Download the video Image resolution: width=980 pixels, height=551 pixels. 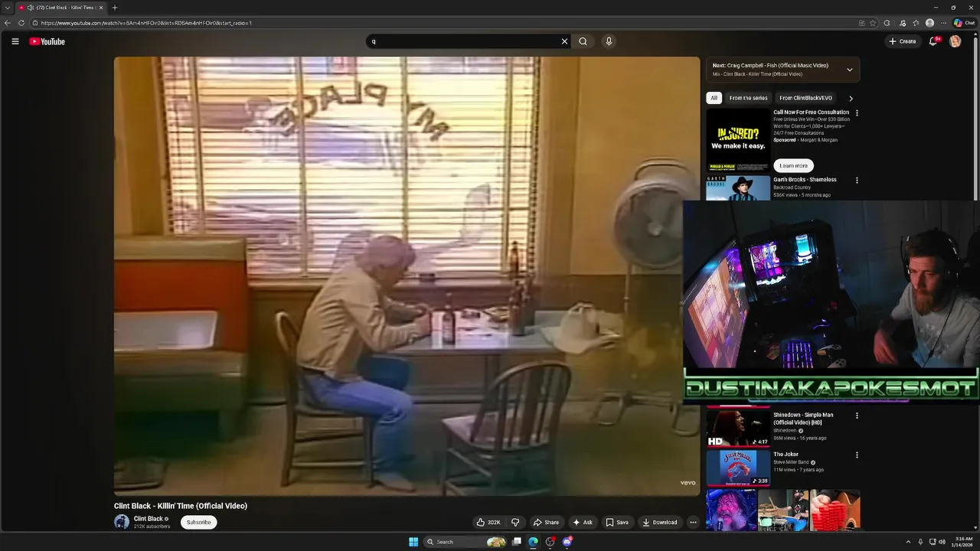pos(660,523)
